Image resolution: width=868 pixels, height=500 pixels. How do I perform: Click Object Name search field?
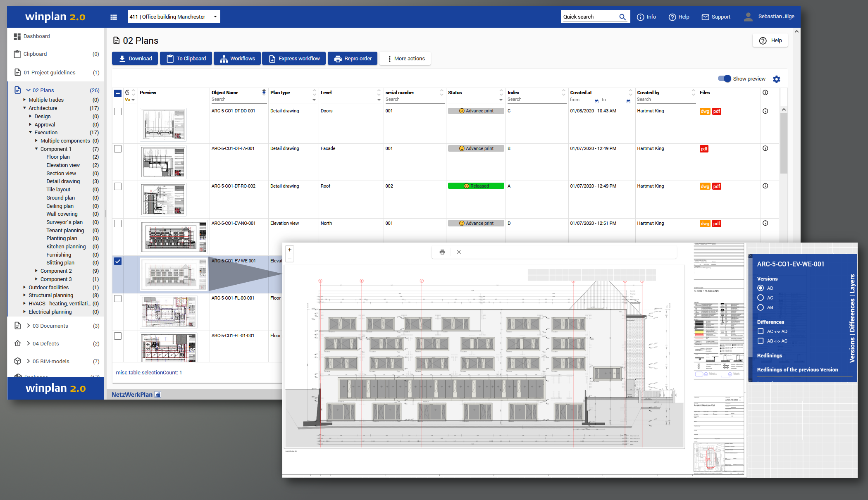coord(238,100)
